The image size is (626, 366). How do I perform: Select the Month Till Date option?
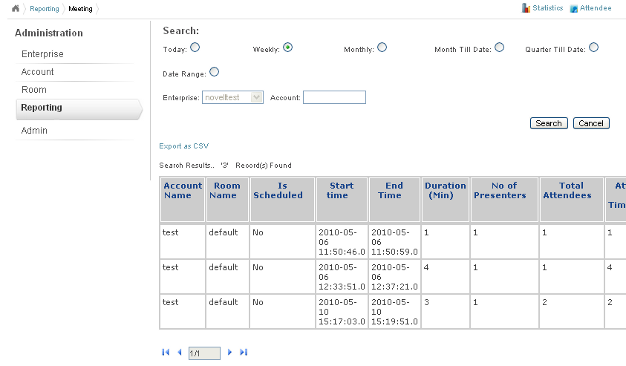[499, 47]
